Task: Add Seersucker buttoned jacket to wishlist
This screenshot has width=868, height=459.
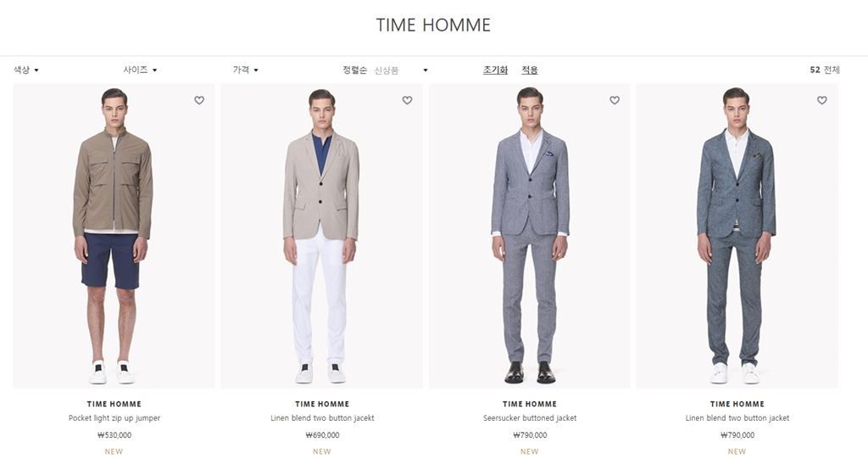Action: 615,100
